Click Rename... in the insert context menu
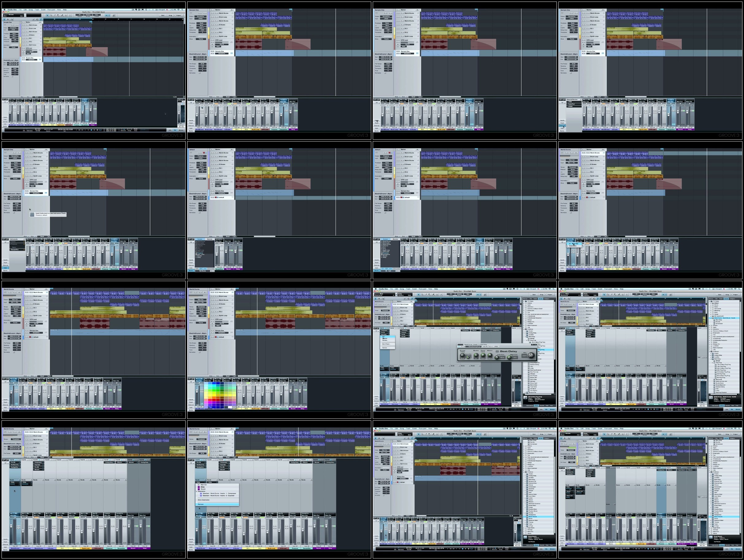 [x=385, y=340]
